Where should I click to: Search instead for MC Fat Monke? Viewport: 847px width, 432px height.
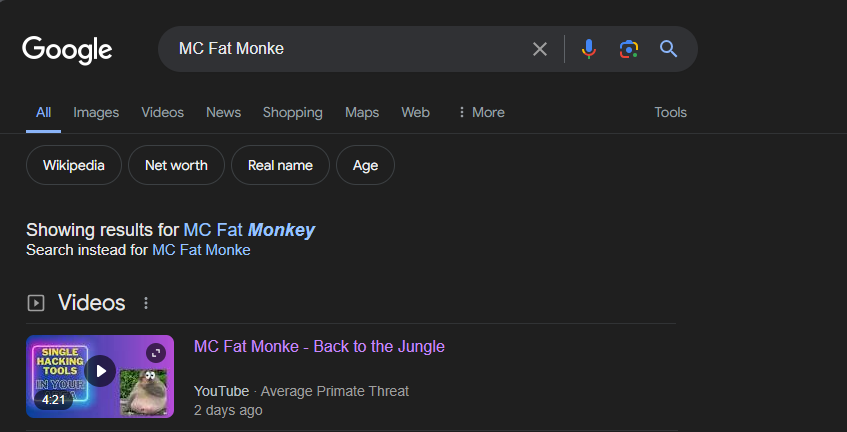pos(201,250)
